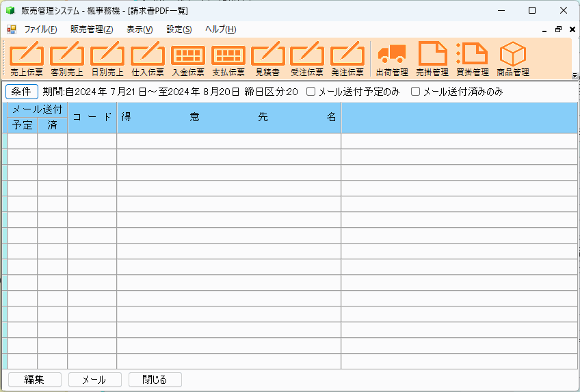The image size is (580, 392).
Task: Enable メール送付予定のみ checkbox
Action: (311, 92)
